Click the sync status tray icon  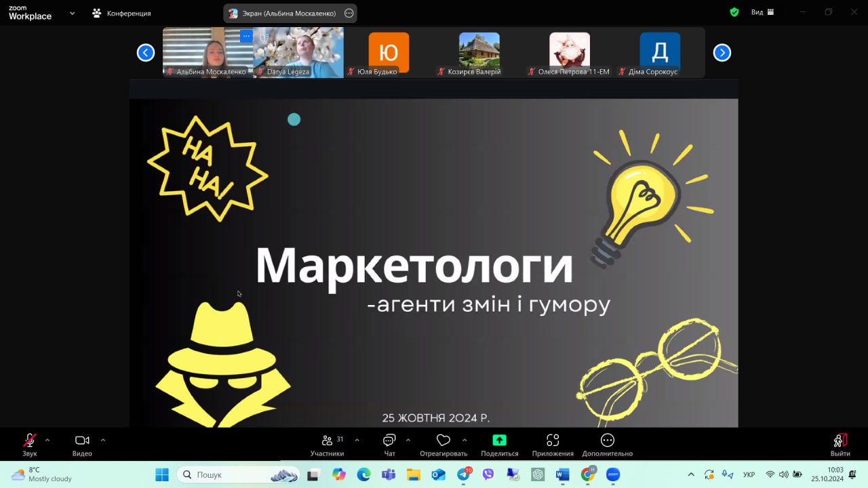point(709,474)
